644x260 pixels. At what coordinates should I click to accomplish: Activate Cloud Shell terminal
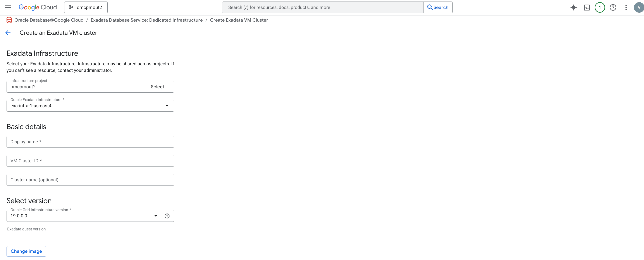point(587,7)
